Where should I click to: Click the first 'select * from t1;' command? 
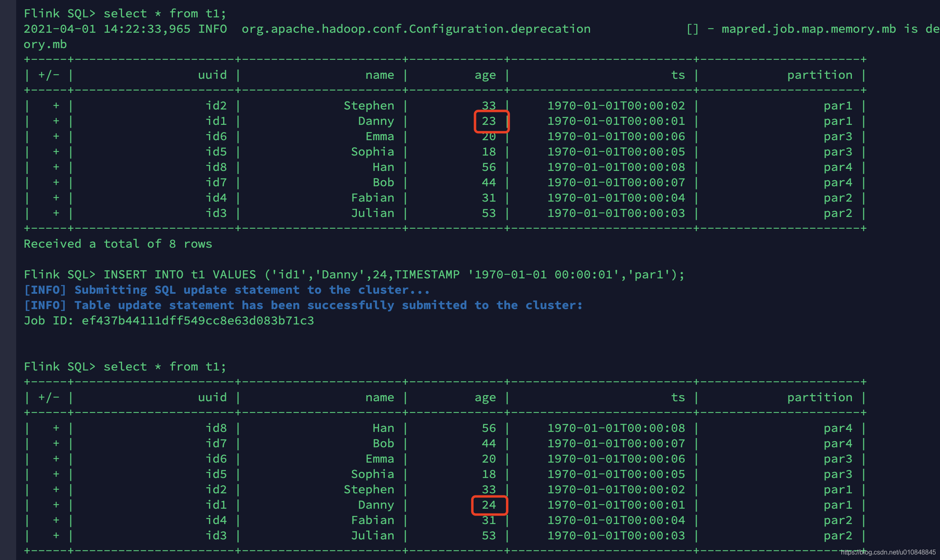coord(165,14)
